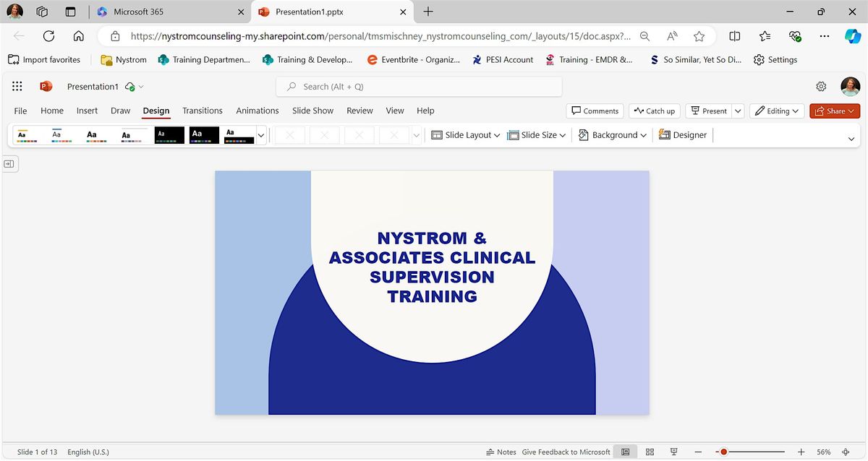868x461 pixels.
Task: Click the Catch up button
Action: (654, 111)
